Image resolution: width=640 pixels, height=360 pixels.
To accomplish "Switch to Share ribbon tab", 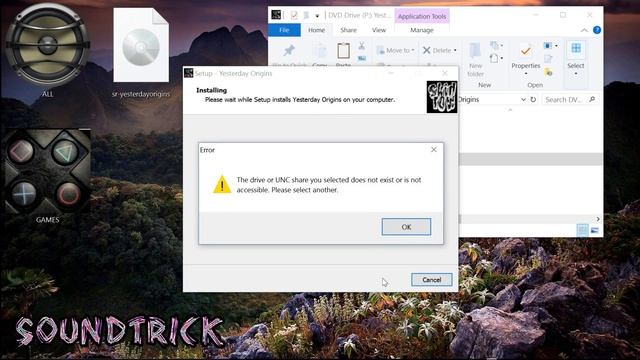I will click(x=348, y=30).
